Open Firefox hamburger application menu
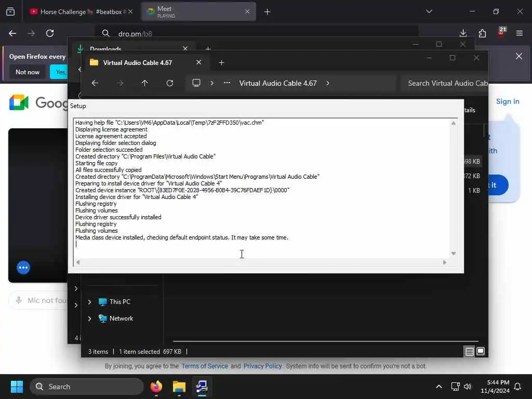The width and height of the screenshot is (532, 399). tap(520, 33)
